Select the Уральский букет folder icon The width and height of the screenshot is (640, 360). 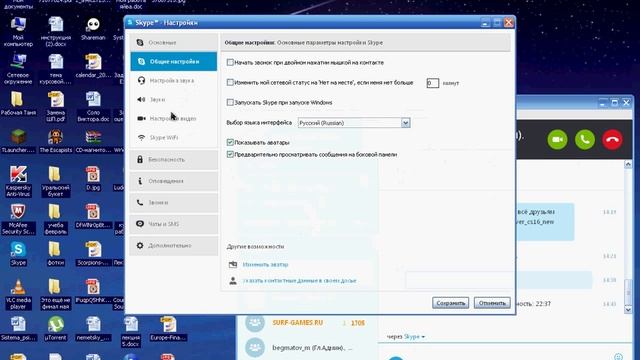(x=56, y=182)
